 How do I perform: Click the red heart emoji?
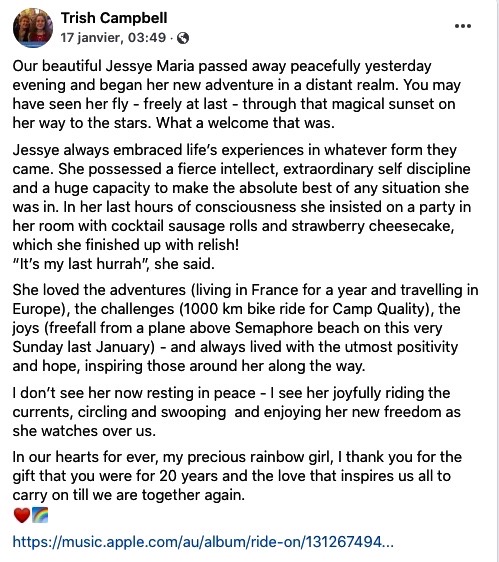pyautogui.click(x=22, y=515)
